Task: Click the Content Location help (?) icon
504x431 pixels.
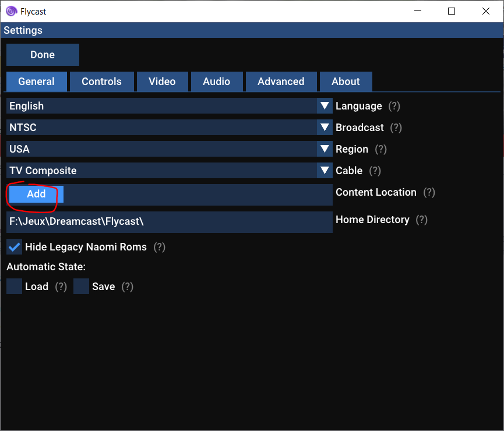Action: 429,192
